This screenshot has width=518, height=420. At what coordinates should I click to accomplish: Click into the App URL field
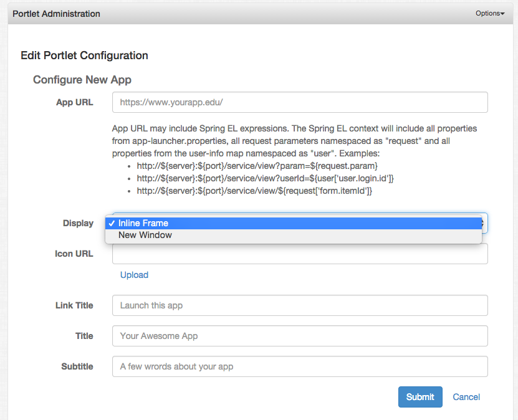tap(299, 102)
